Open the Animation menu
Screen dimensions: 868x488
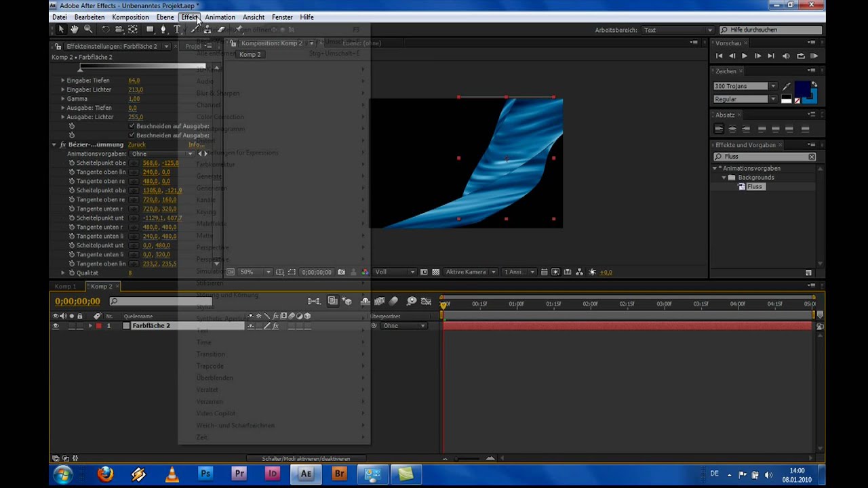(220, 17)
